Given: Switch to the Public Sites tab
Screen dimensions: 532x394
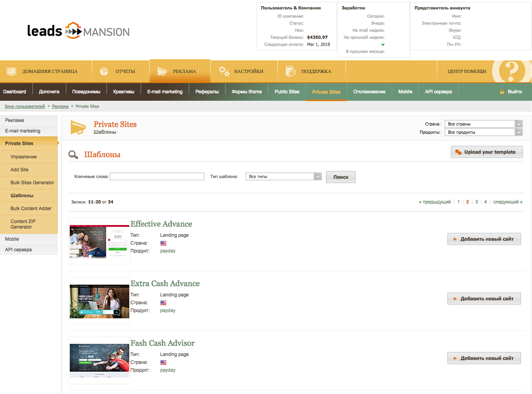Looking at the screenshot, I should pyautogui.click(x=287, y=92).
